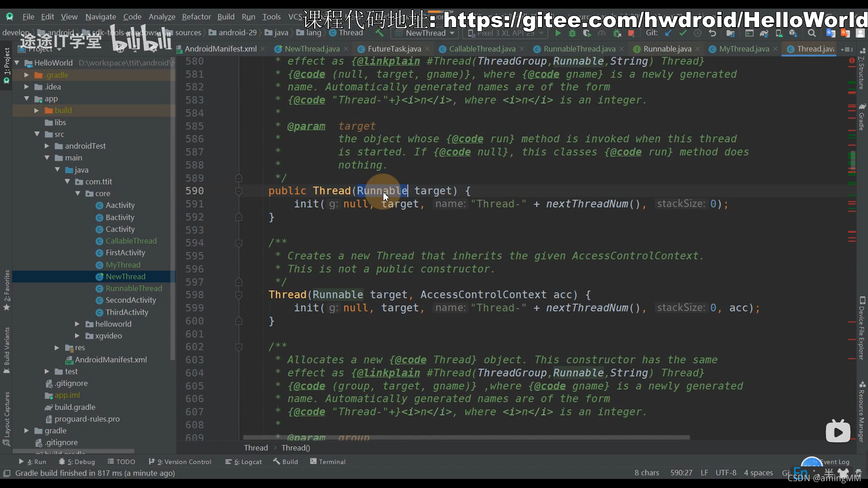Expand the xgvideo package
Screen dimensions: 868x488
(77, 336)
